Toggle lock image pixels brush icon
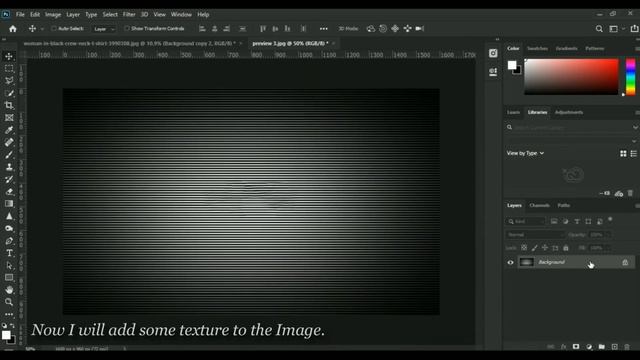Screen dimensions: 640x360 pyautogui.click(x=535, y=248)
